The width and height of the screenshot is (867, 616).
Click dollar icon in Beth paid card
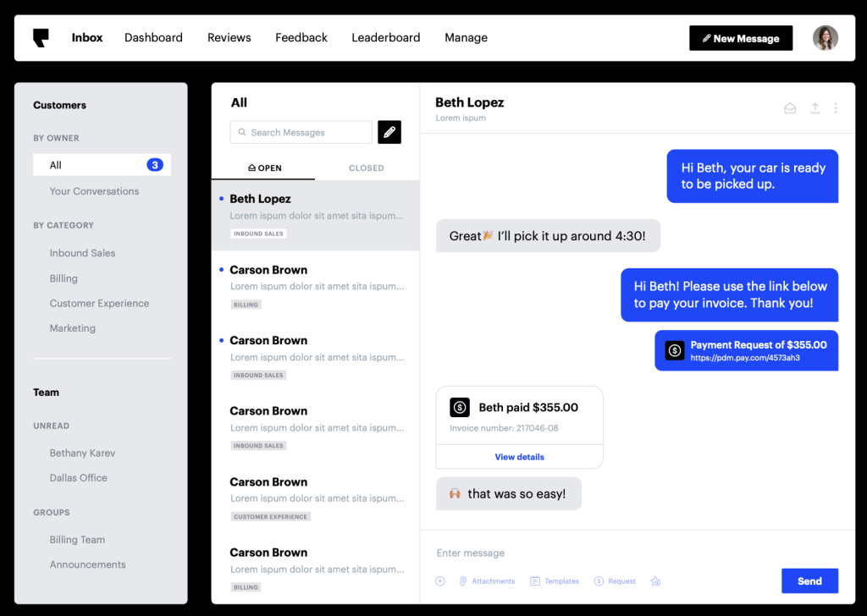(x=460, y=408)
